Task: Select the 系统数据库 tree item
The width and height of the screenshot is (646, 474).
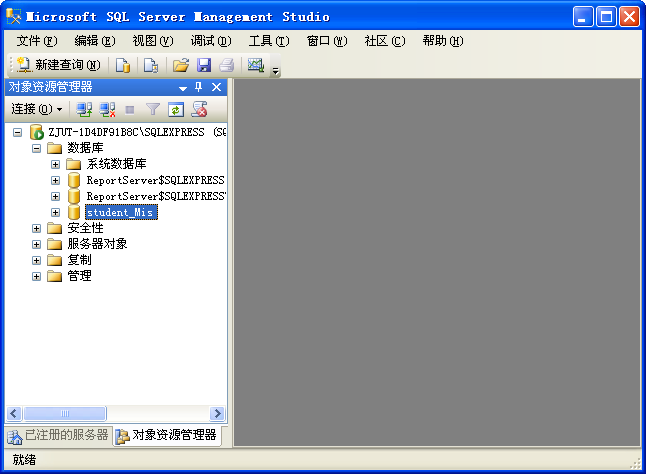Action: (117, 164)
